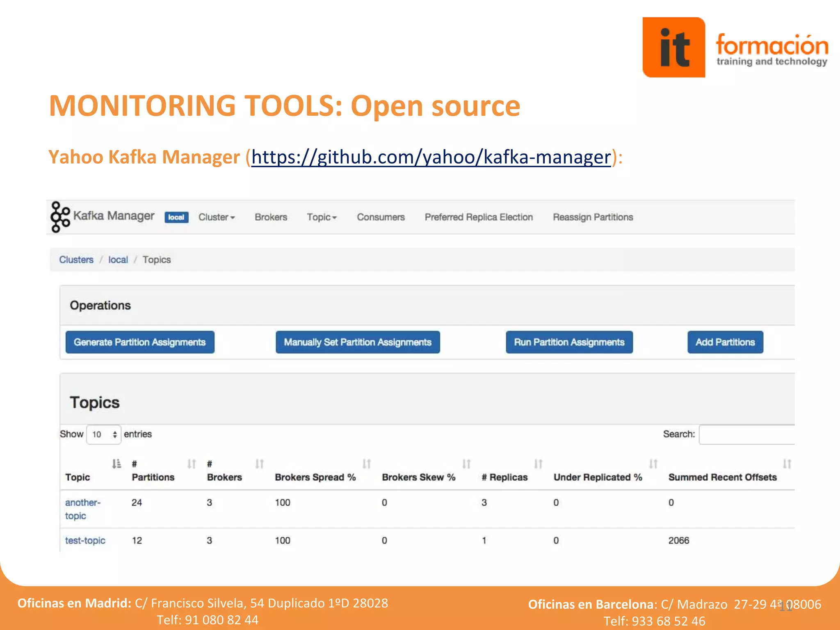This screenshot has width=840, height=630.
Task: Click the Add Partitions button
Action: click(x=725, y=342)
